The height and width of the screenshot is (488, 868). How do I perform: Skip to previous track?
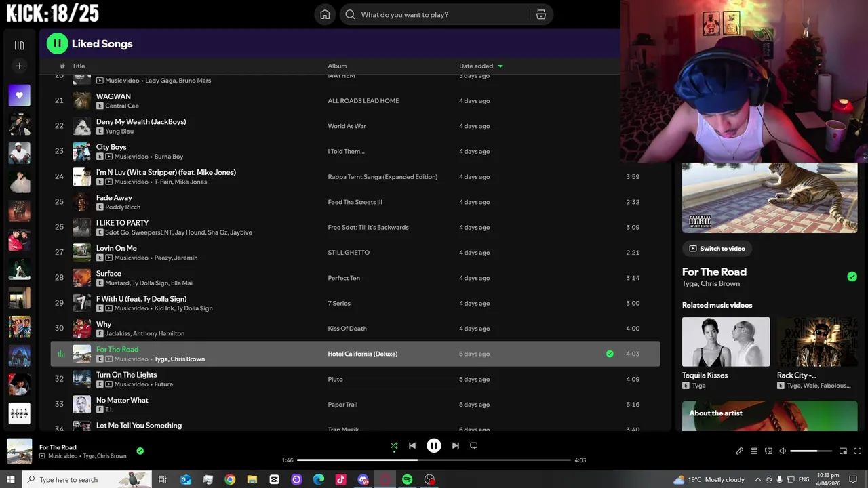pos(412,445)
